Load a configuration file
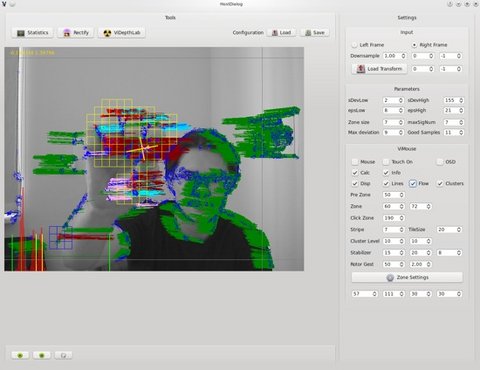The height and width of the screenshot is (370, 480). [282, 33]
